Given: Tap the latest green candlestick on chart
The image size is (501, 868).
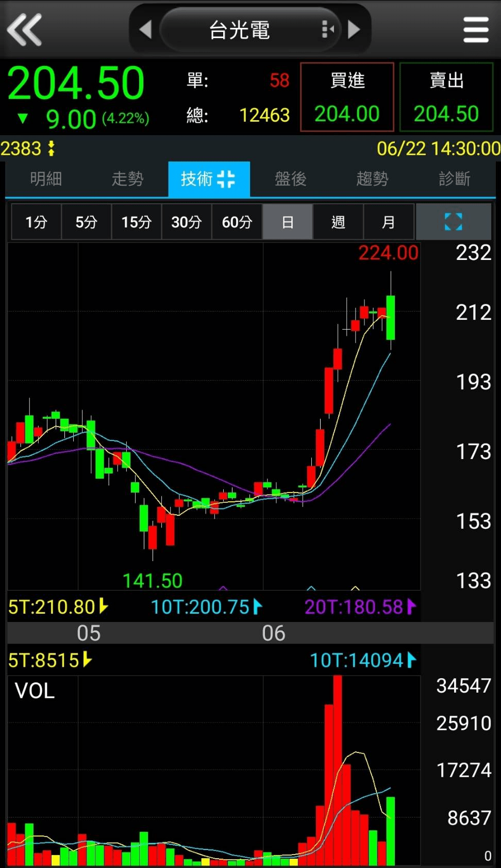Looking at the screenshot, I should coord(391,317).
